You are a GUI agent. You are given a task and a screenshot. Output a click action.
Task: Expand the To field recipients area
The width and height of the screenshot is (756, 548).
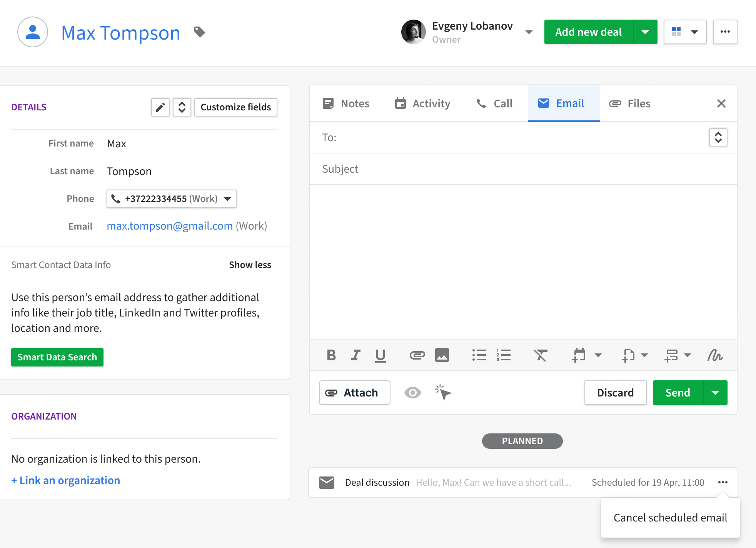pos(718,137)
